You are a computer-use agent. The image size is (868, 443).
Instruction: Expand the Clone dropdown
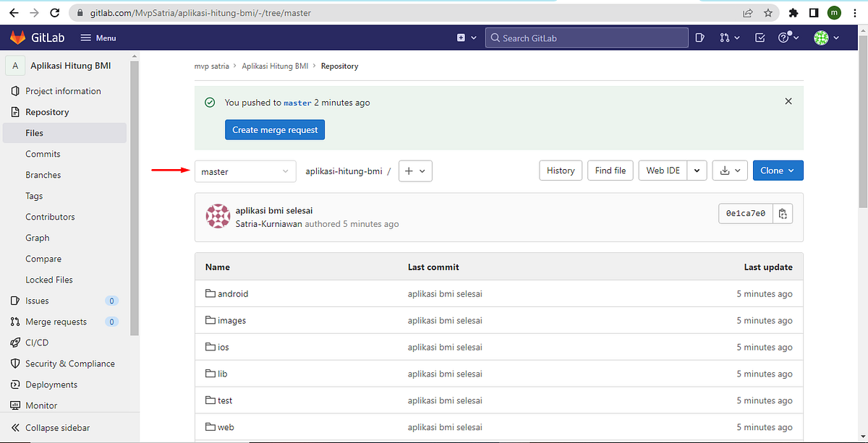click(x=778, y=170)
